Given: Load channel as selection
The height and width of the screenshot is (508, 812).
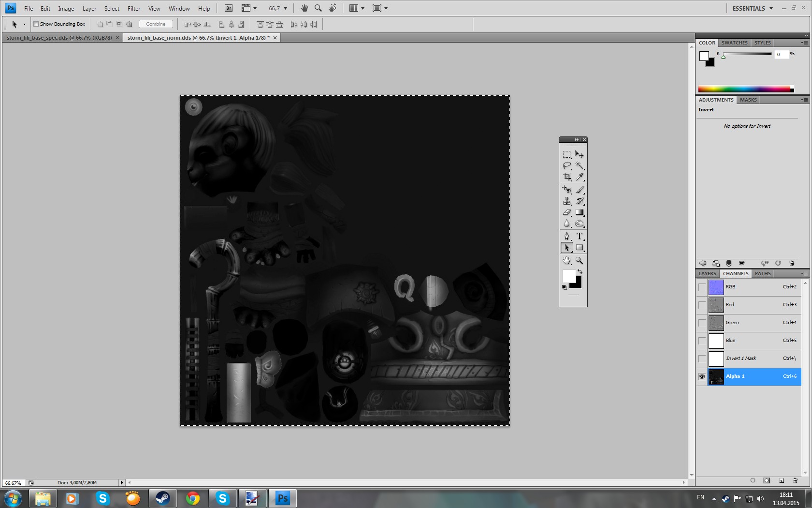Looking at the screenshot, I should (x=753, y=480).
